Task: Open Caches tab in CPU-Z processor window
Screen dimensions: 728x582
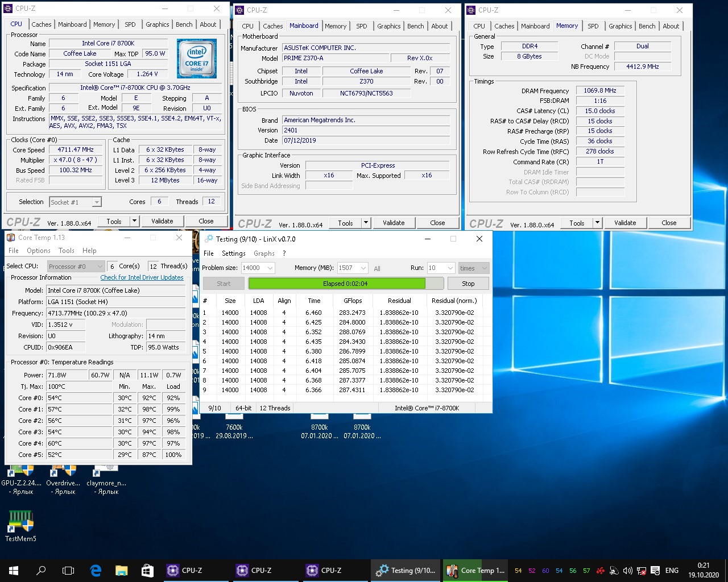Action: (42, 24)
